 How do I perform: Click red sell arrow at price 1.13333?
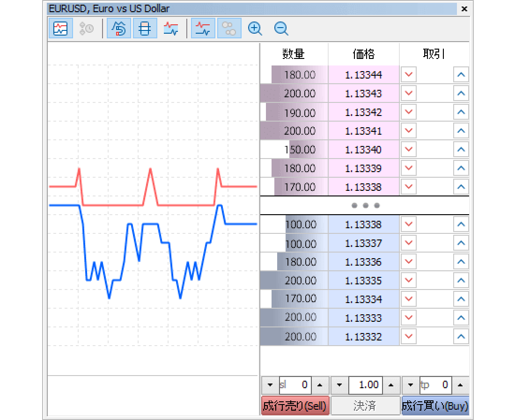409,318
